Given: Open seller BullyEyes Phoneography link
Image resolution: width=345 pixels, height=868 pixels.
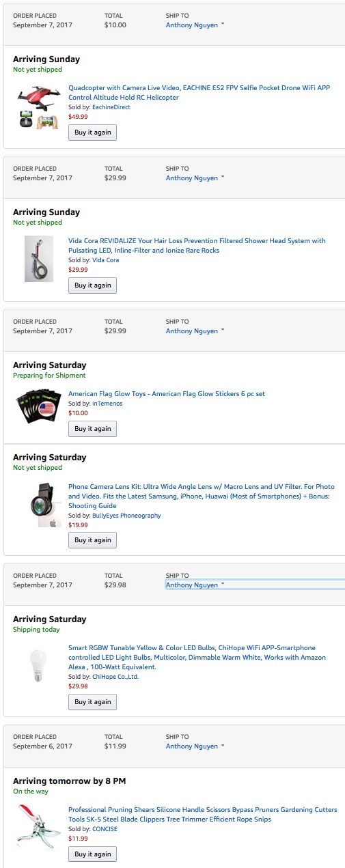Looking at the screenshot, I should pos(126,516).
